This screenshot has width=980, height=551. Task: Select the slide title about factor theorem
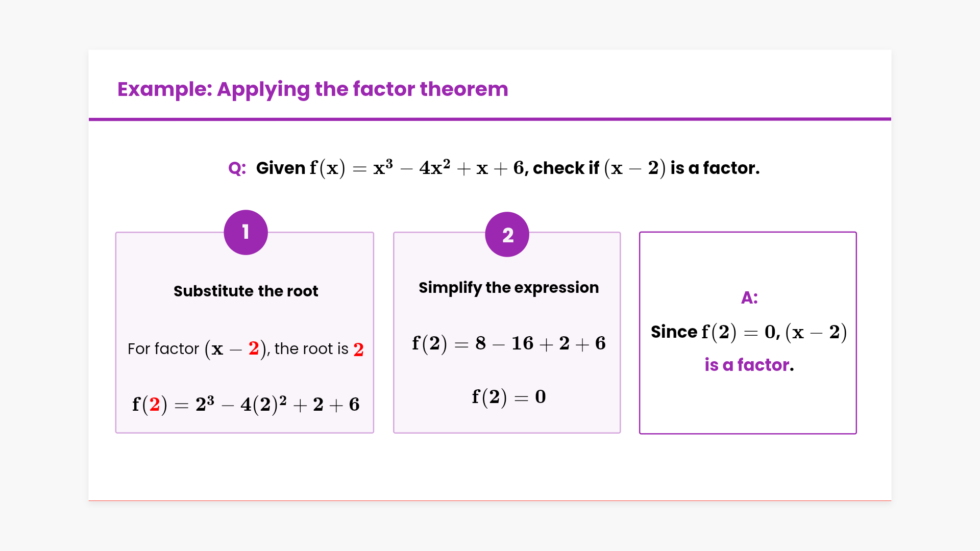312,89
